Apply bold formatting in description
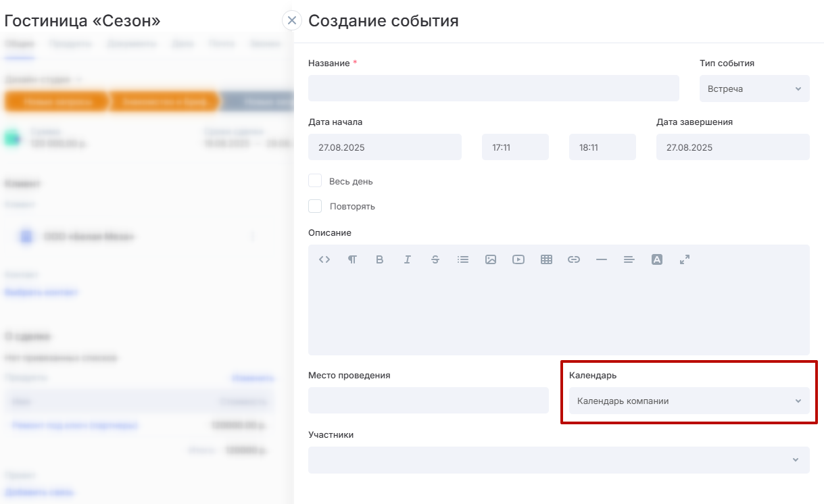 point(380,259)
